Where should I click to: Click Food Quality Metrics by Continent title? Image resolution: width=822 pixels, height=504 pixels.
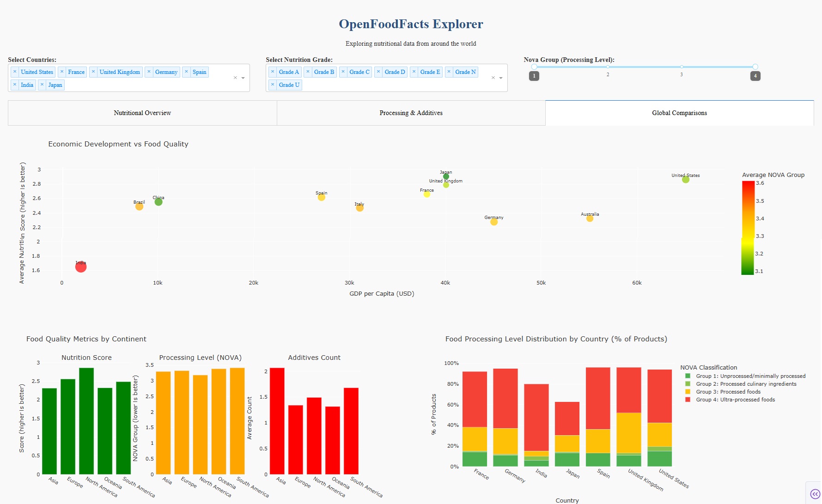tap(86, 339)
